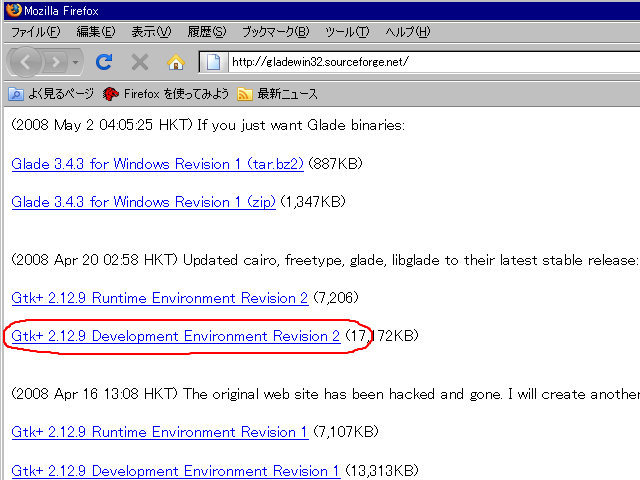The height and width of the screenshot is (480, 640).
Task: Go to the Home page
Action: point(176,62)
